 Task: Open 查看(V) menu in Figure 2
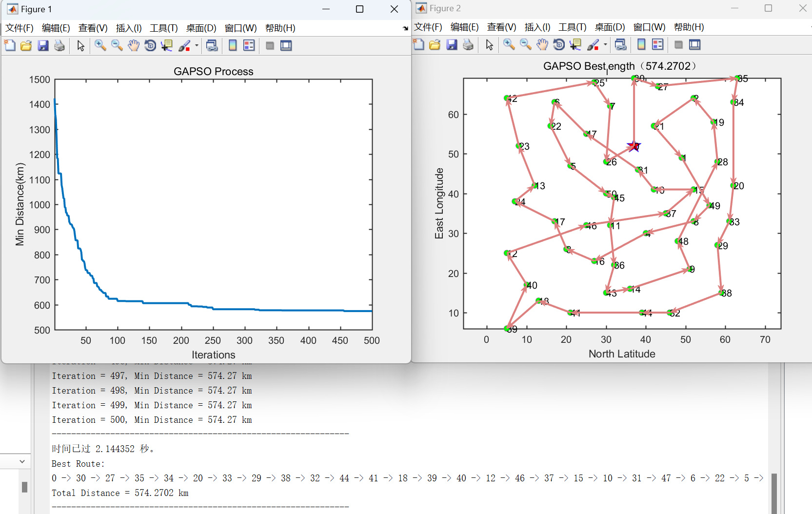(502, 27)
